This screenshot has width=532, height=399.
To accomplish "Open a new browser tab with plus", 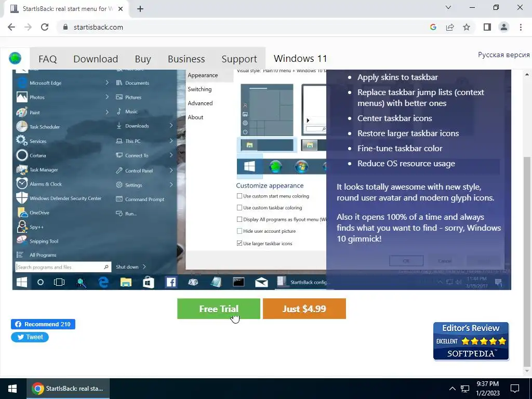I will tap(140, 9).
